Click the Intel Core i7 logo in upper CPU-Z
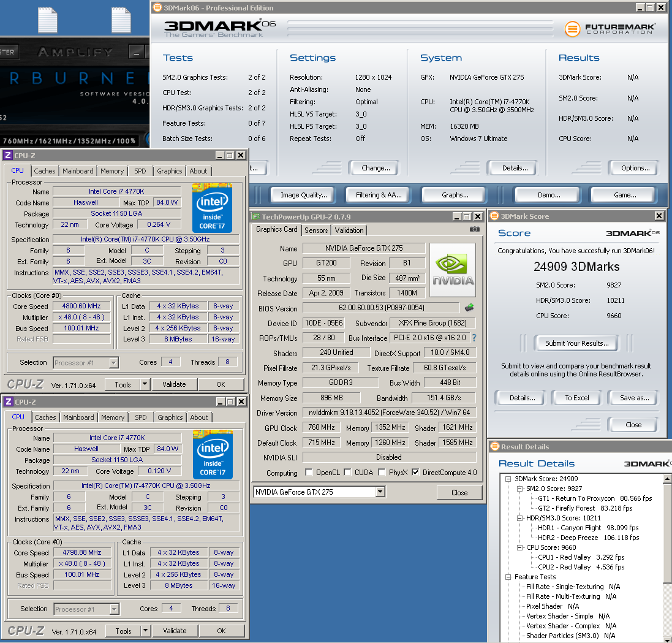The height and width of the screenshot is (643, 672). tap(212, 208)
